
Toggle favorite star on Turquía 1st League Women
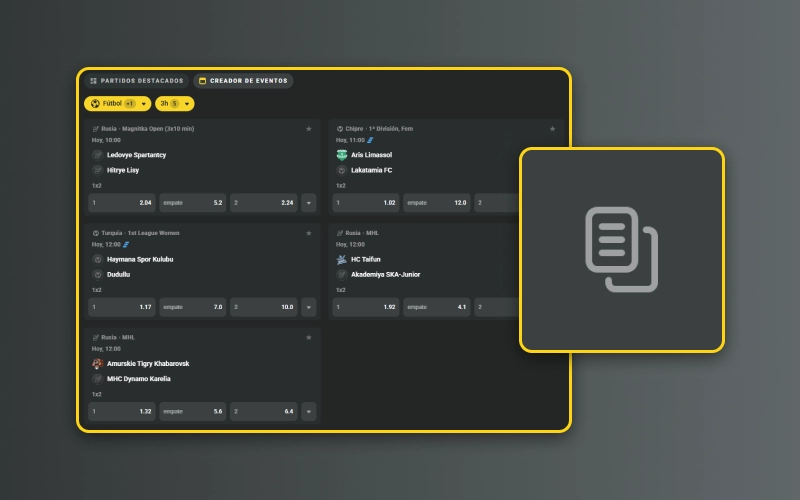(309, 233)
